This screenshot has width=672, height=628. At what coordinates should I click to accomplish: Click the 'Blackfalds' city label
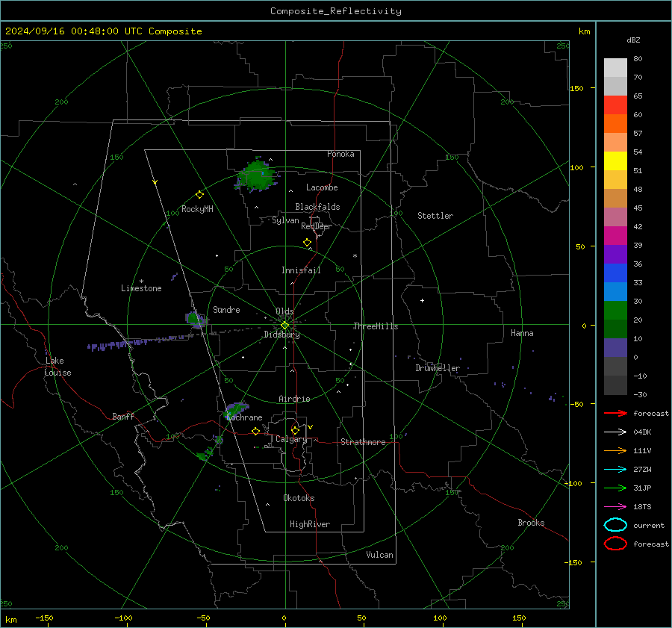click(x=317, y=207)
